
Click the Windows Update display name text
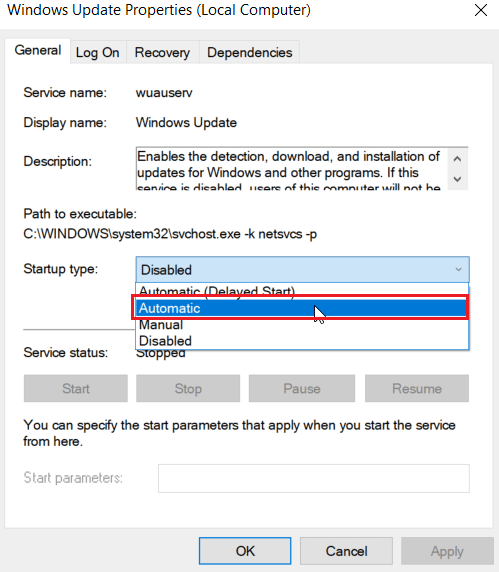pyautogui.click(x=186, y=123)
